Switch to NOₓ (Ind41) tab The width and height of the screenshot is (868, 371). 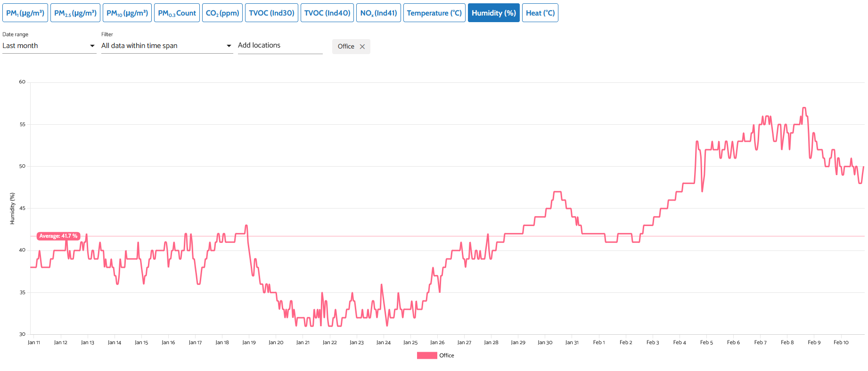378,13
